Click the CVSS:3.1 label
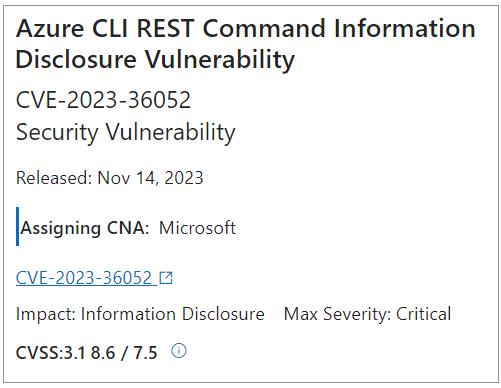501x388 pixels. point(50,353)
